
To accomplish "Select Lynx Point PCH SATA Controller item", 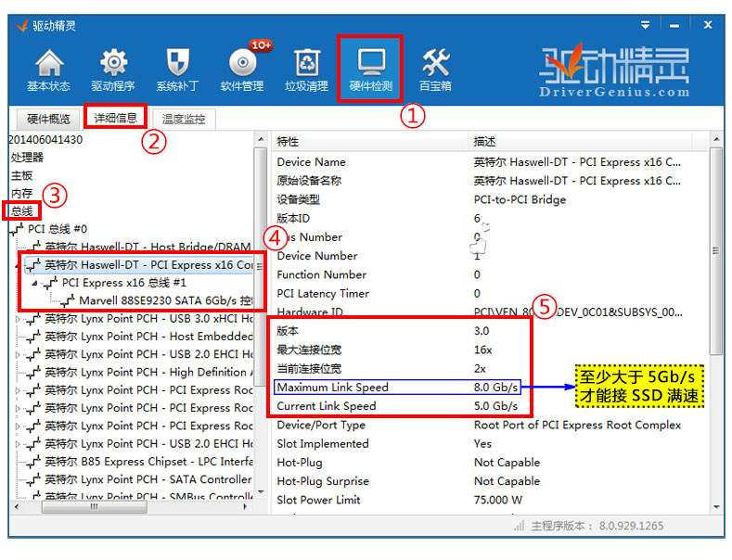I will 148,479.
